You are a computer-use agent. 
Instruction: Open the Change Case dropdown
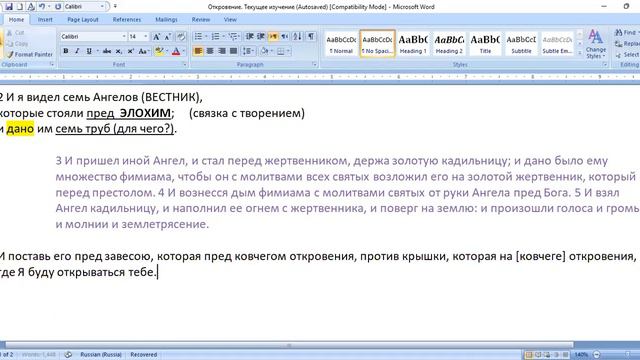coord(144,51)
